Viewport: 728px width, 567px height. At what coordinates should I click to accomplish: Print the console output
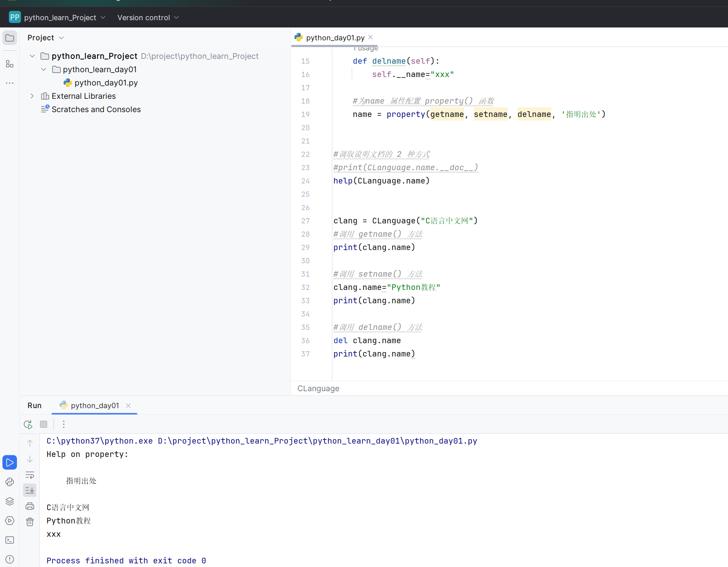pyautogui.click(x=30, y=506)
